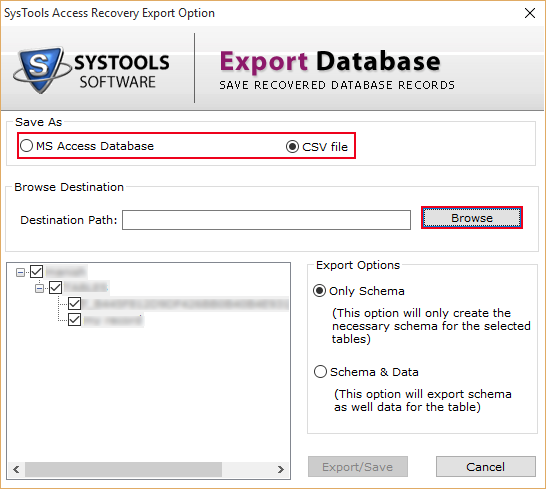Choose the Only Schema export option

(x=359, y=290)
